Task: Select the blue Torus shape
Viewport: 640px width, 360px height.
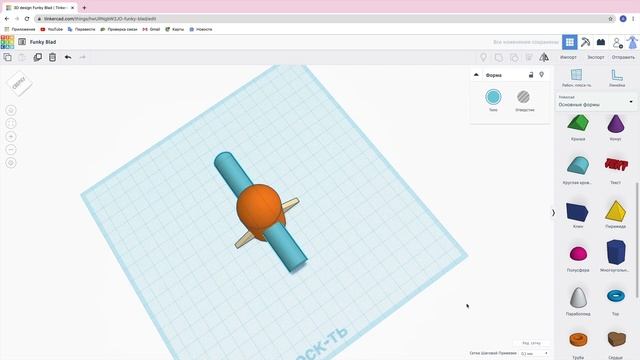Action: click(616, 296)
